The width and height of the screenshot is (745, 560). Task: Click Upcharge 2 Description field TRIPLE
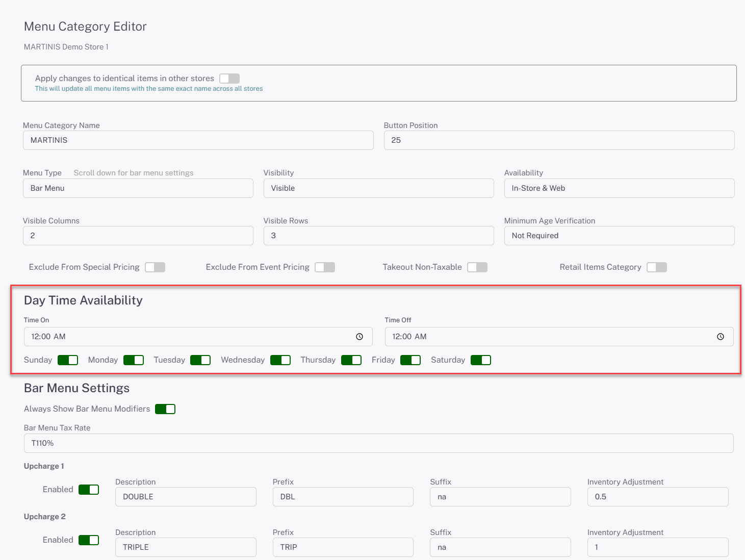(186, 547)
